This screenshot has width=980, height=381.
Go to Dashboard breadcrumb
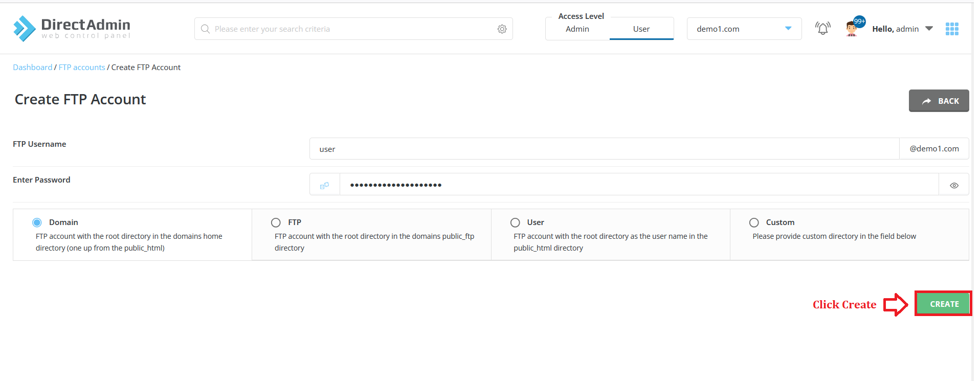33,68
